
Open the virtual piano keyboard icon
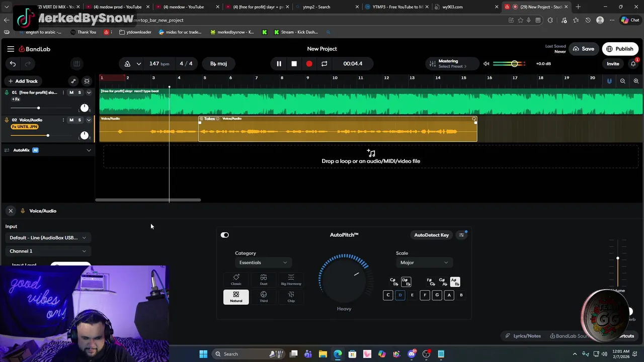point(76,64)
